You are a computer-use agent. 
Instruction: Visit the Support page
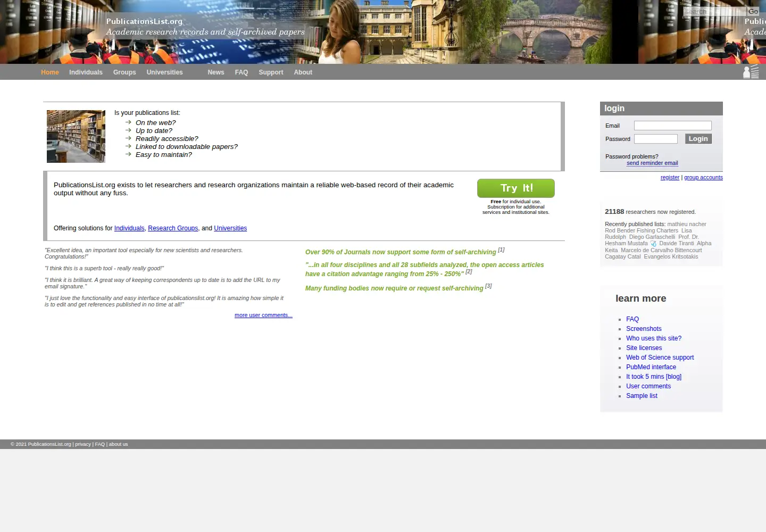[x=271, y=72]
